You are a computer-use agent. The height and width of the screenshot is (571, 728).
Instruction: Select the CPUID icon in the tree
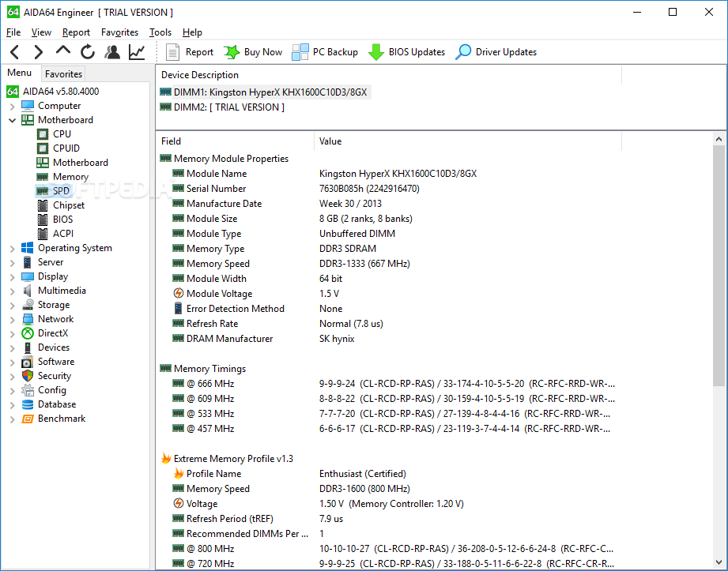click(42, 148)
